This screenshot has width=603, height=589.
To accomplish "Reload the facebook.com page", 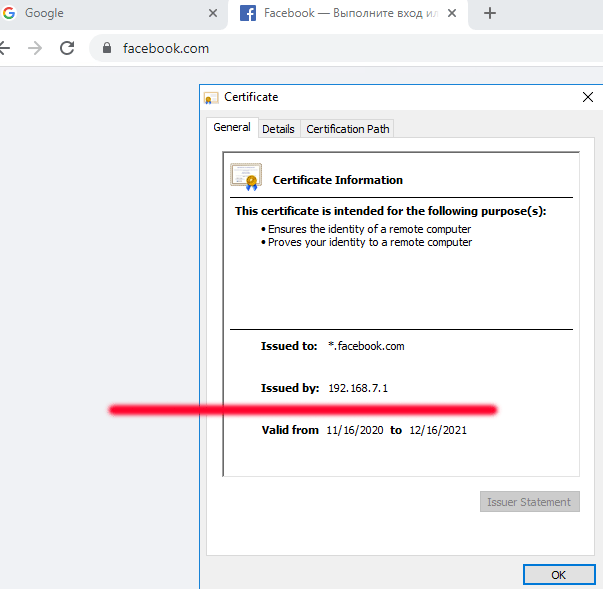I will click(67, 48).
